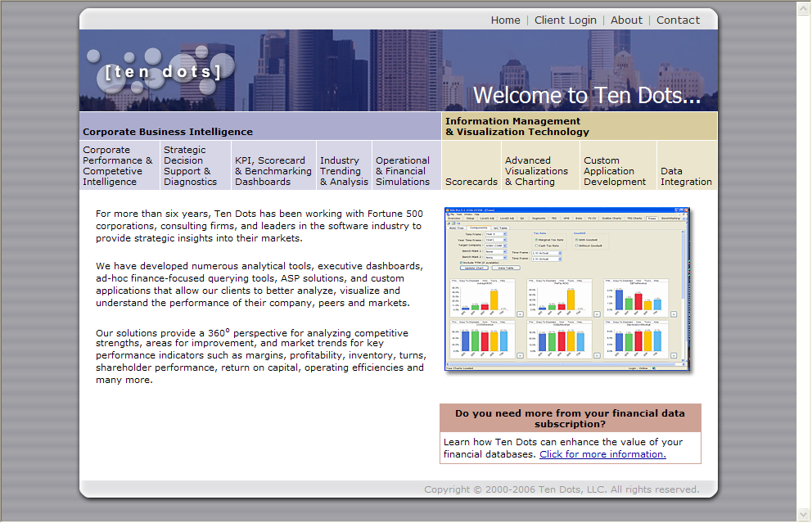Open Strategic Decision Support & Diagnostics
The height and width of the screenshot is (523, 812).
(x=187, y=165)
